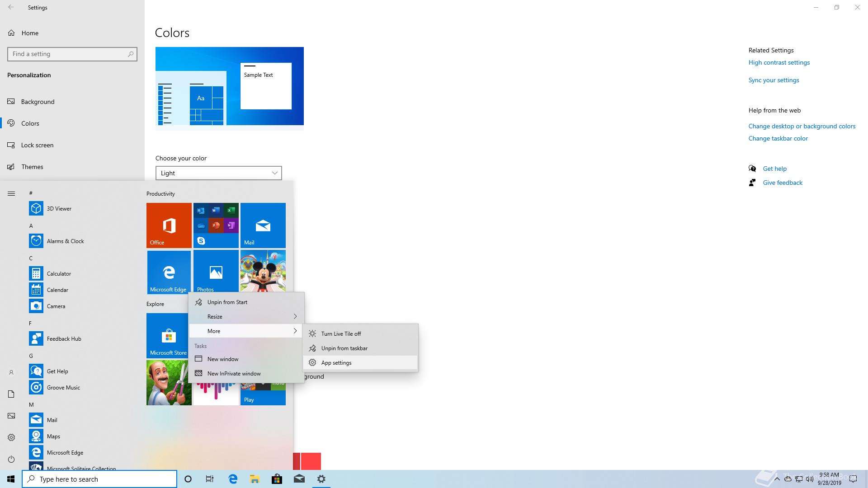Click Give feedback link
Screen dimensions: 868x488
[782, 183]
